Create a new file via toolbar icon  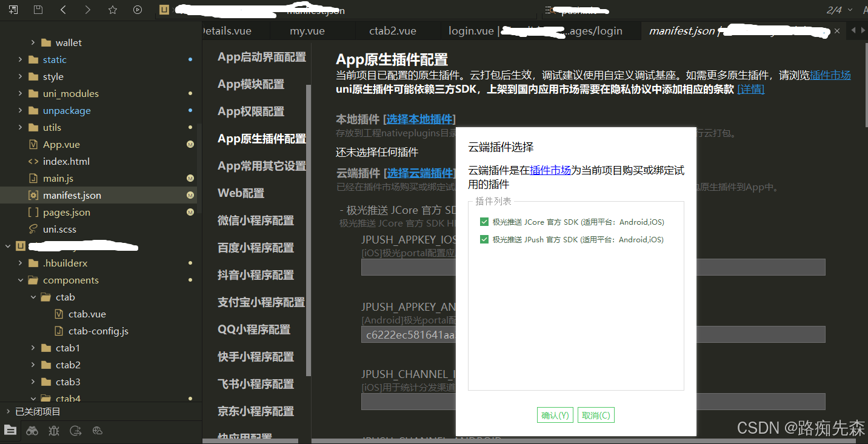click(13, 10)
